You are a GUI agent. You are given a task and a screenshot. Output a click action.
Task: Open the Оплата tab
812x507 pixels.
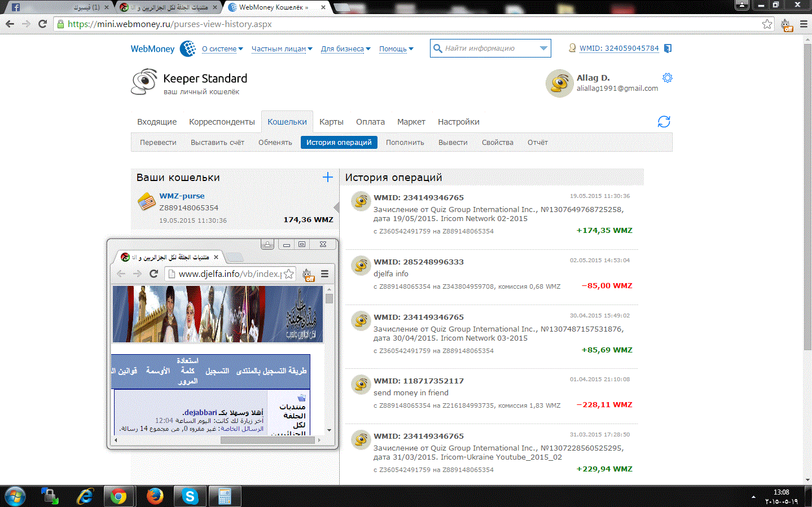click(x=370, y=122)
